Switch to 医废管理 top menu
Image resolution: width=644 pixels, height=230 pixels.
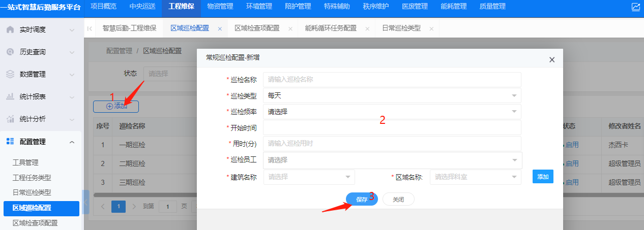pyautogui.click(x=415, y=7)
